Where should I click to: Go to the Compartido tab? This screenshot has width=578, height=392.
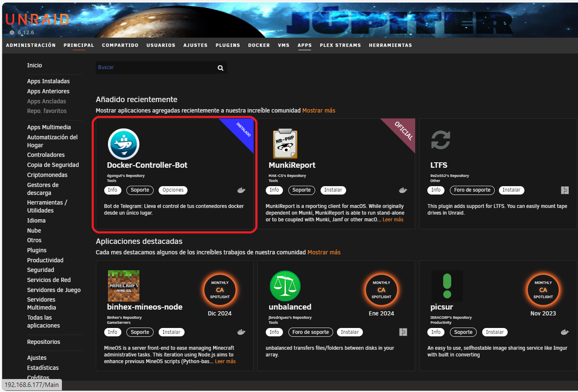click(120, 45)
